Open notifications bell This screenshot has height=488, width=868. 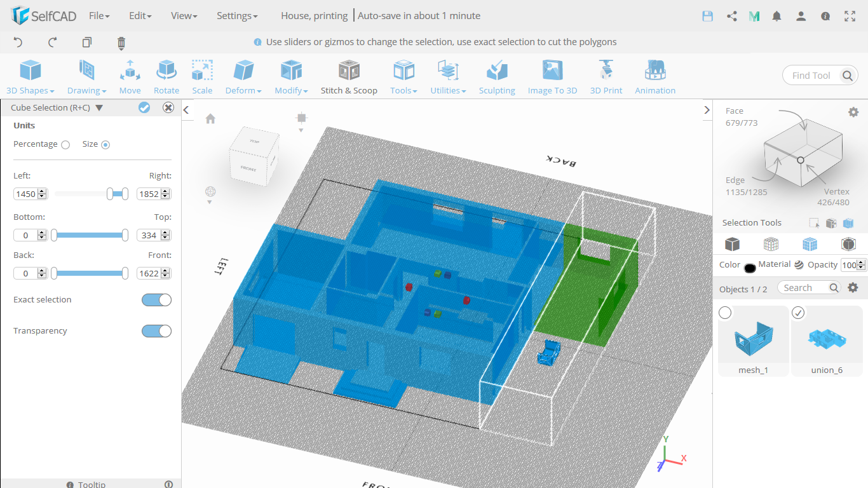click(776, 17)
